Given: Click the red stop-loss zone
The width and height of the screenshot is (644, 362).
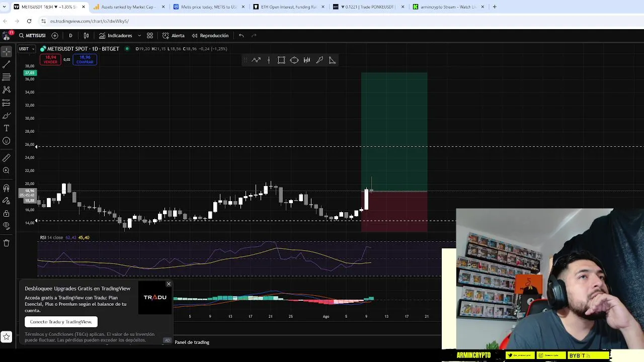Looking at the screenshot, I should [x=394, y=212].
